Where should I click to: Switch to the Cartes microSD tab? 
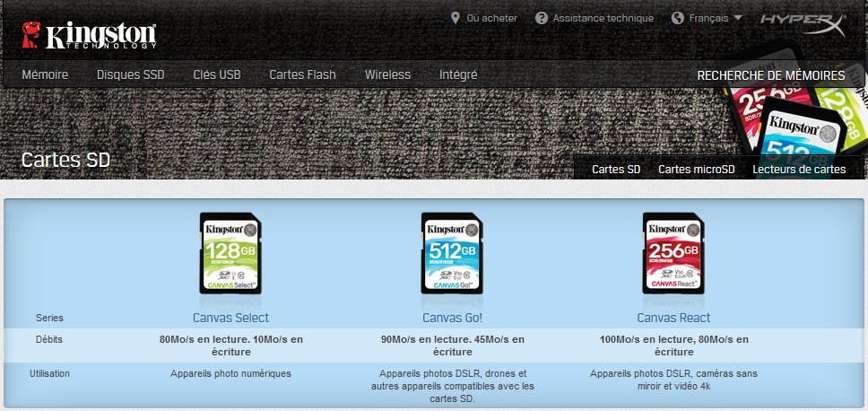(696, 169)
